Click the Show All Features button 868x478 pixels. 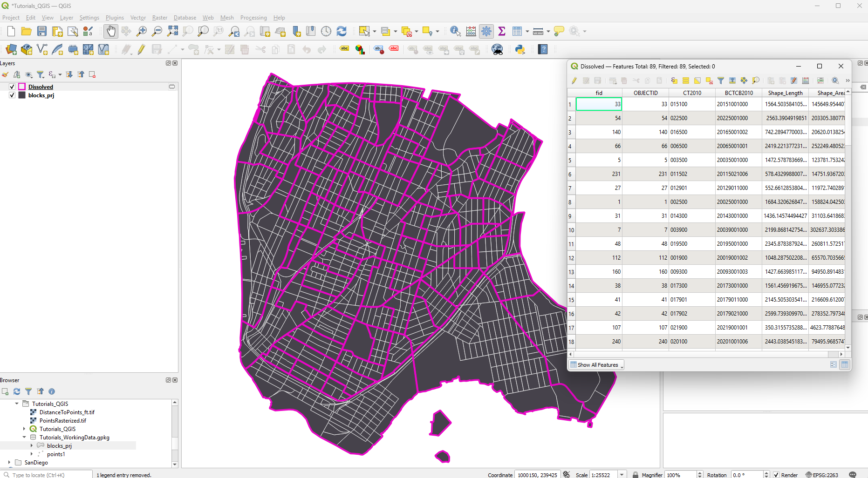tap(597, 365)
